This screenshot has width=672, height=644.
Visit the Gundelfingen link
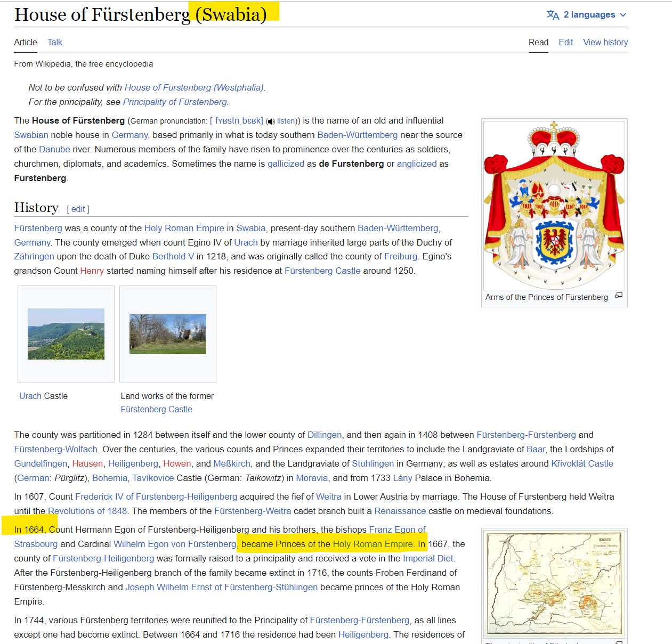click(41, 463)
